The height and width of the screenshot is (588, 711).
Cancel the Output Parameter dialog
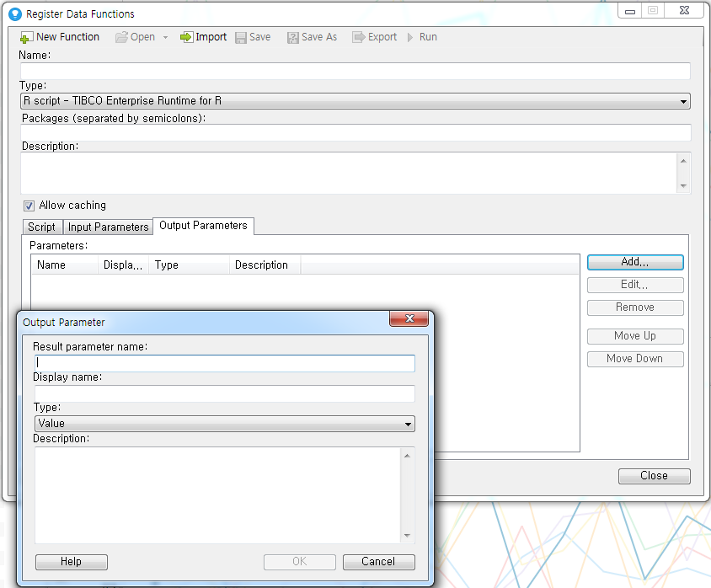click(x=378, y=562)
